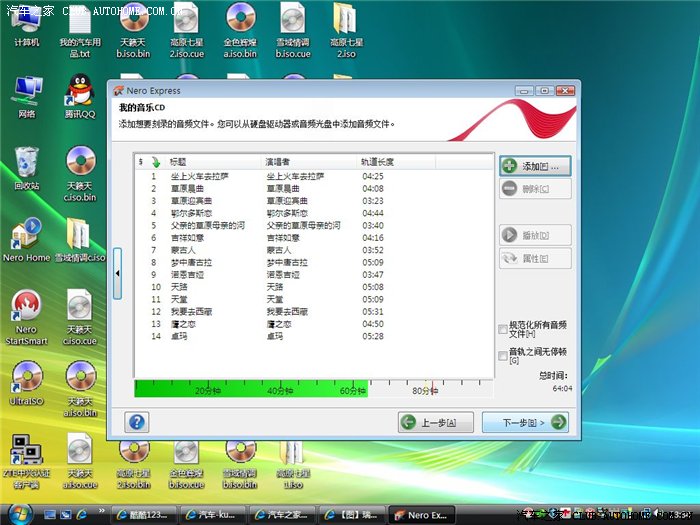Select 雪域情调c.iso folder icon
Image resolution: width=700 pixels, height=525 pixels.
[x=80, y=240]
